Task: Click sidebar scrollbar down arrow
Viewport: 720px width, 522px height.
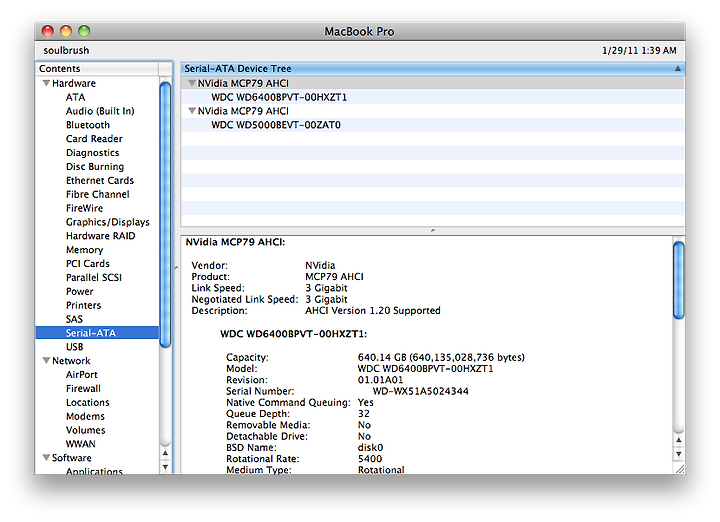Action: (x=165, y=467)
